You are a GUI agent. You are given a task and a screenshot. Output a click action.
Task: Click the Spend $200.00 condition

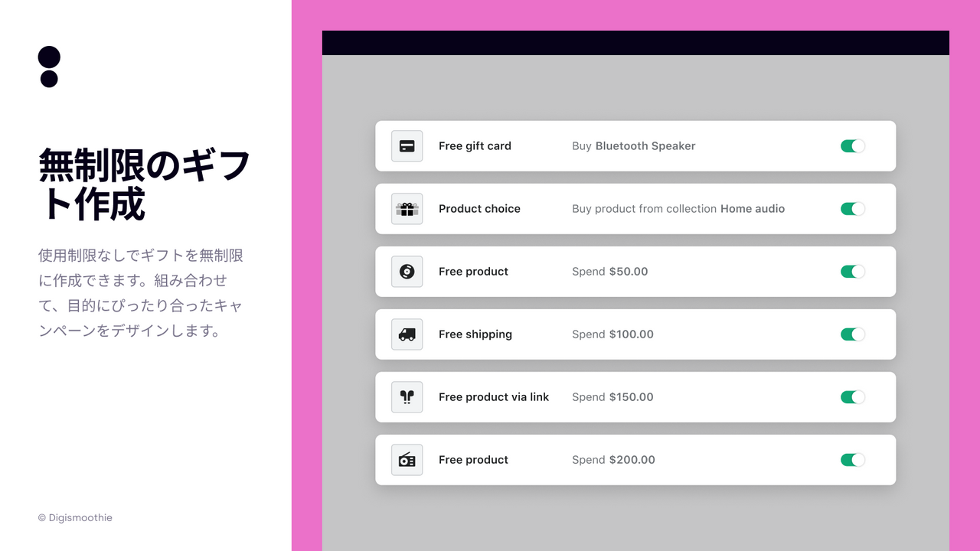[613, 460]
